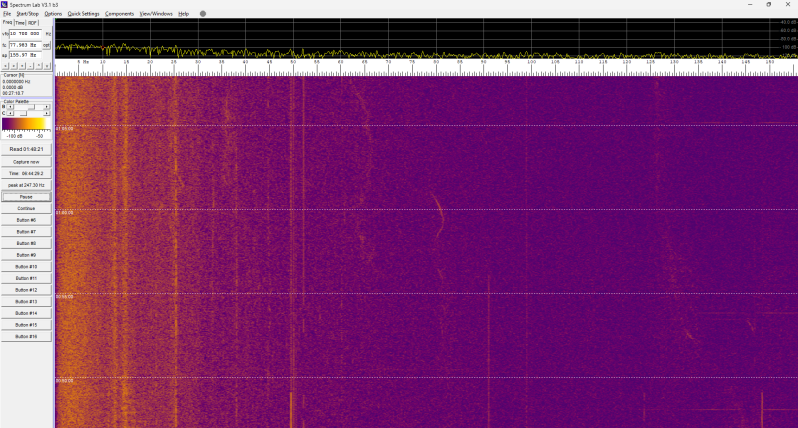This screenshot has width=798, height=428.
Task: Click the Read 01:49:21 button
Action: (x=26, y=149)
